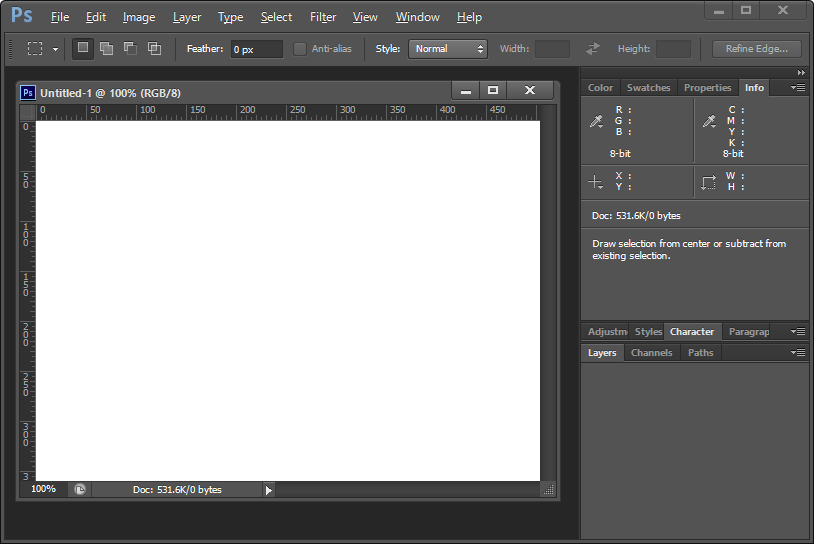Open the View menu
814x544 pixels.
365,17
